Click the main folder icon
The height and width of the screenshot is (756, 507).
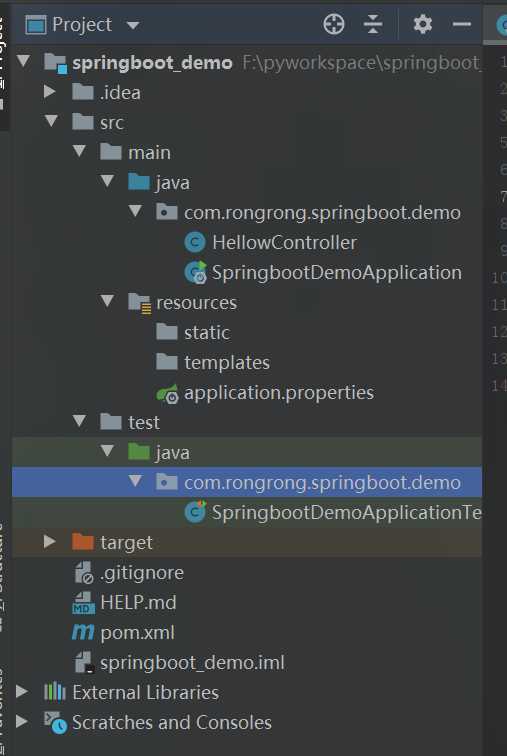pos(111,152)
